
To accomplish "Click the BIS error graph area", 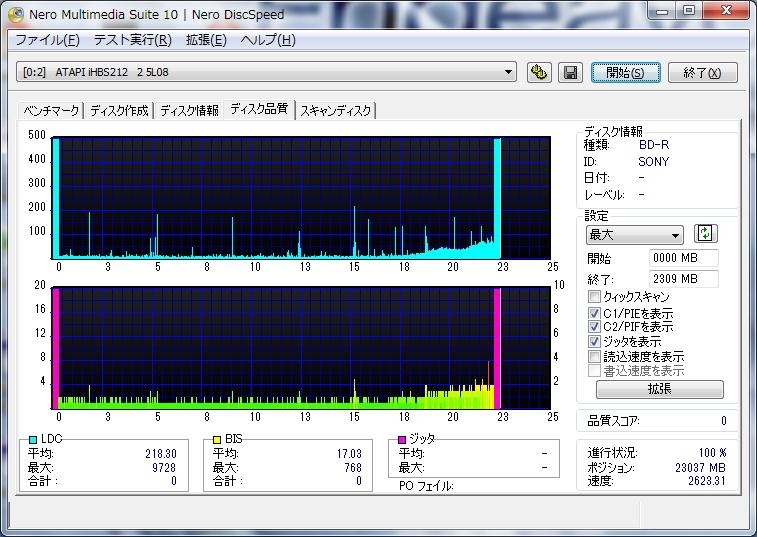I will 301,348.
